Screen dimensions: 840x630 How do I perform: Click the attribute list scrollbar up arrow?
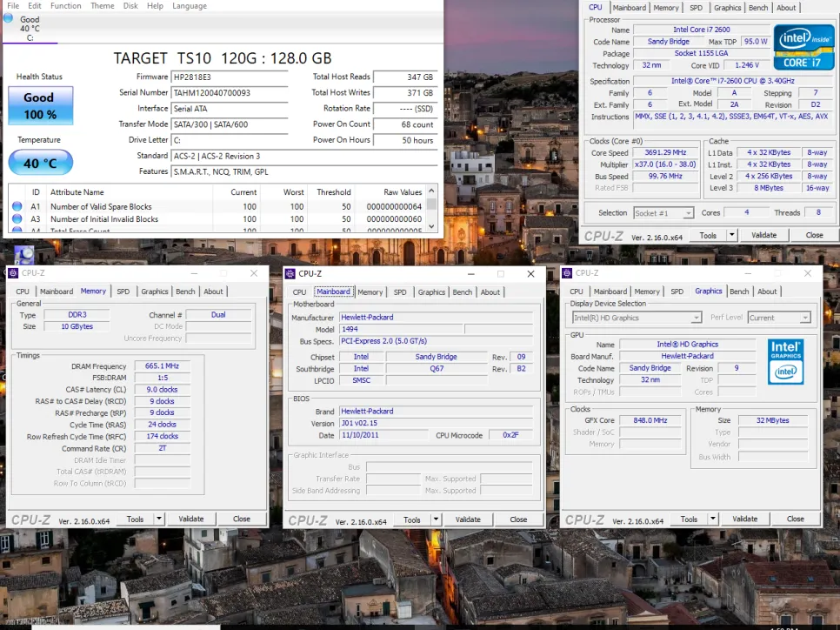coord(432,191)
